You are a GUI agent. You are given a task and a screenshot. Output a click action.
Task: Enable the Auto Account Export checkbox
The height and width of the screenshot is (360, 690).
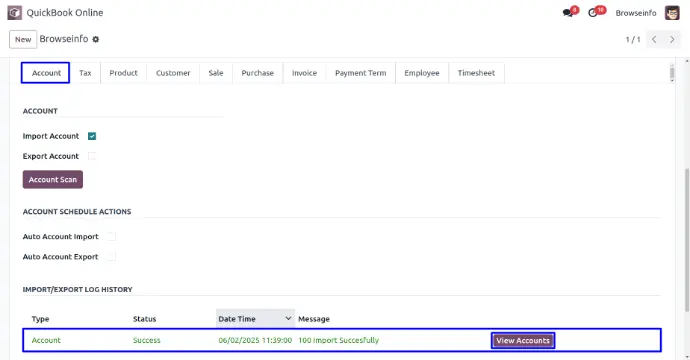[x=112, y=257]
